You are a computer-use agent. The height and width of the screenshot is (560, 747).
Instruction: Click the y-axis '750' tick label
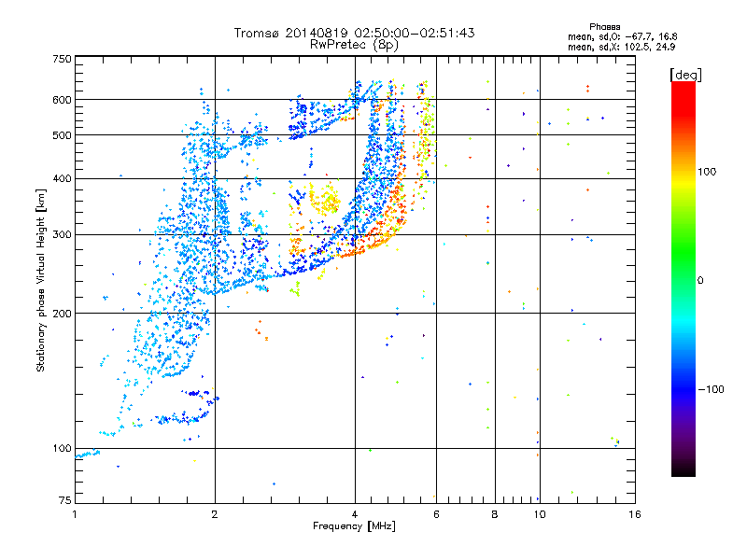click(62, 59)
